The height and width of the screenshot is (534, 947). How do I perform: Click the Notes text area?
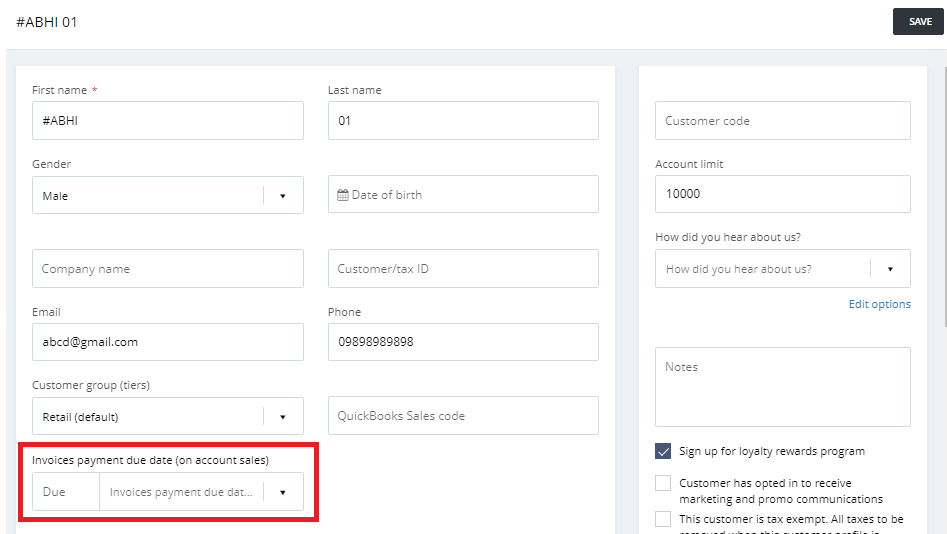783,387
